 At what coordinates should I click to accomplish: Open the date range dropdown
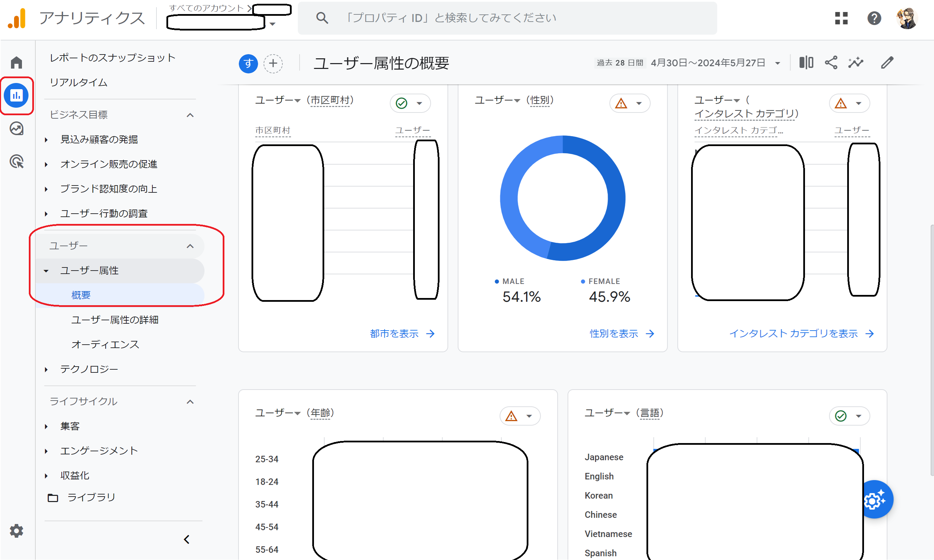(x=713, y=63)
